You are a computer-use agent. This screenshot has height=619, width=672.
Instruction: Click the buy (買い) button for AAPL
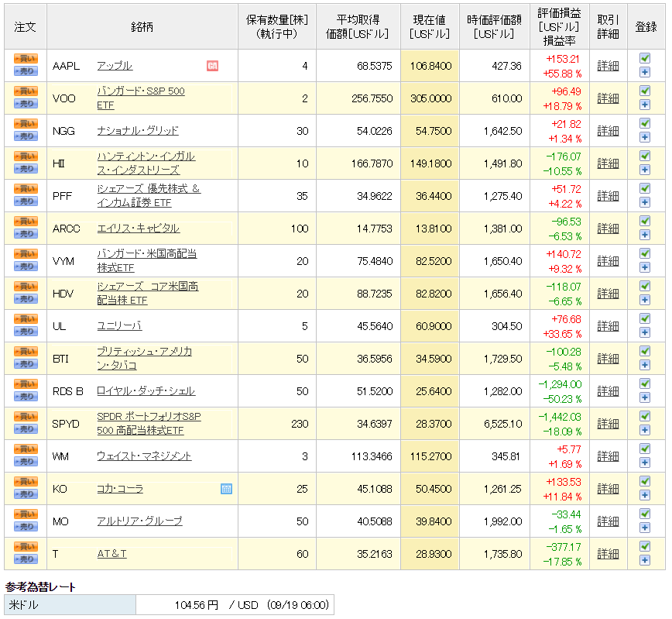tap(26, 59)
